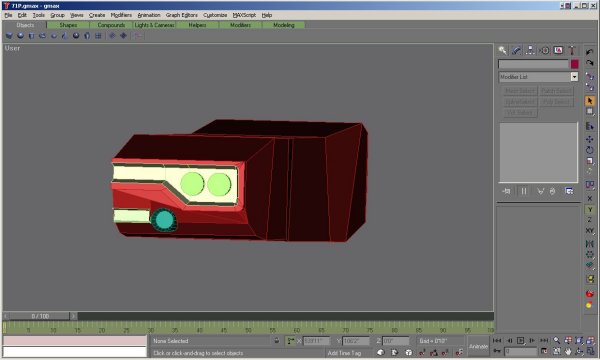Screen dimensions: 600x360
Task: Select the Move transform tool
Action: click(590, 139)
